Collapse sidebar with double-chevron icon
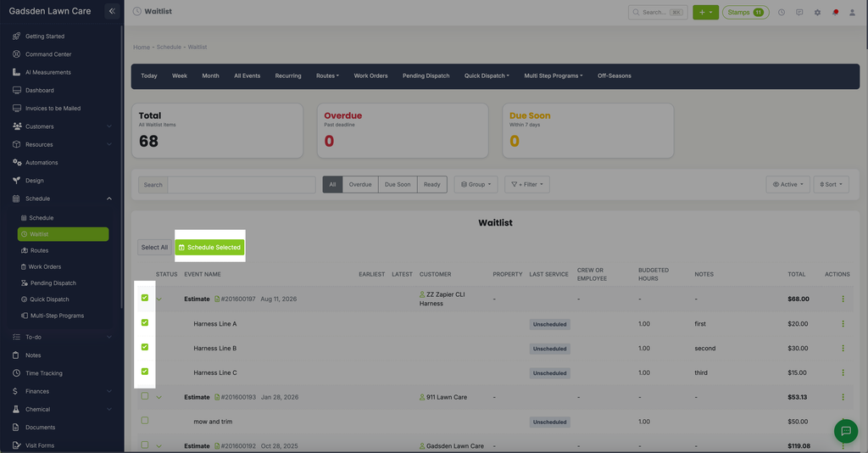Screen dimensions: 868x453 point(112,11)
